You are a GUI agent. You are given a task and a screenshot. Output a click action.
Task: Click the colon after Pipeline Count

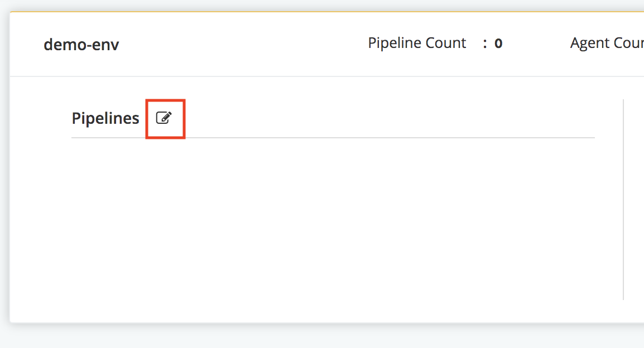(485, 44)
